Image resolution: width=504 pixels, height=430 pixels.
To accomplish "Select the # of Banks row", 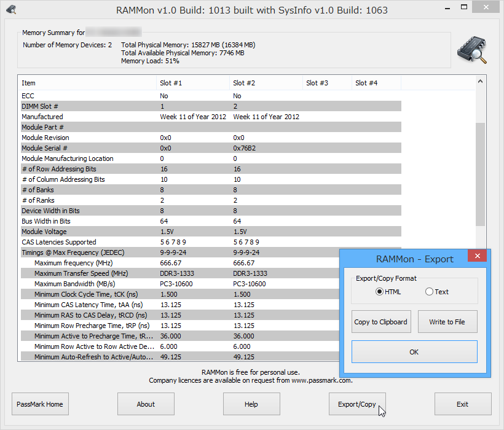I will (211, 190).
